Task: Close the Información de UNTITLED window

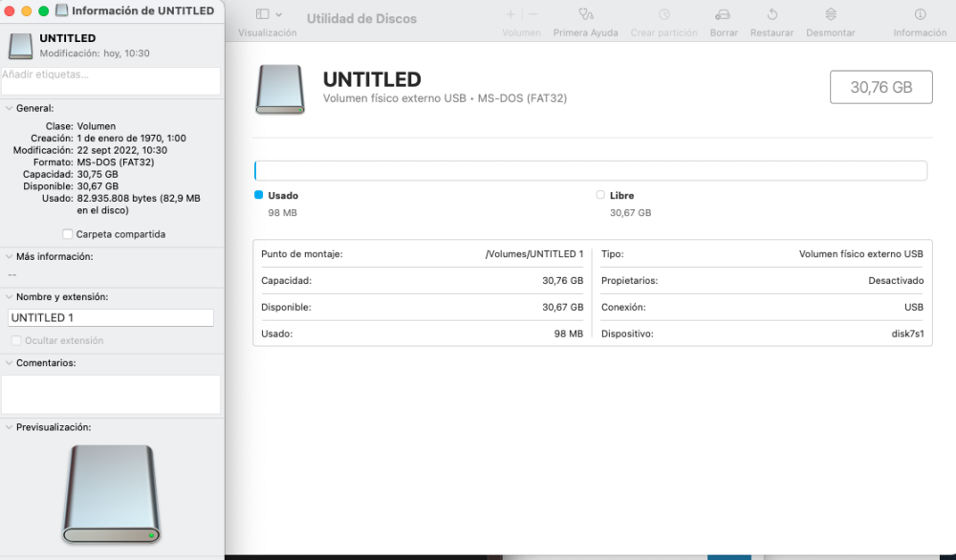Action: click(x=10, y=11)
